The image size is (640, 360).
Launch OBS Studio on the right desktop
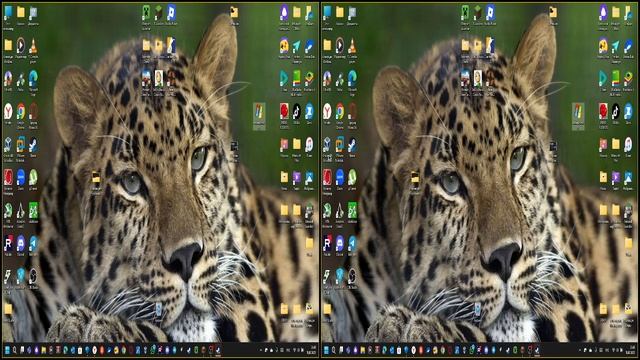point(353,276)
